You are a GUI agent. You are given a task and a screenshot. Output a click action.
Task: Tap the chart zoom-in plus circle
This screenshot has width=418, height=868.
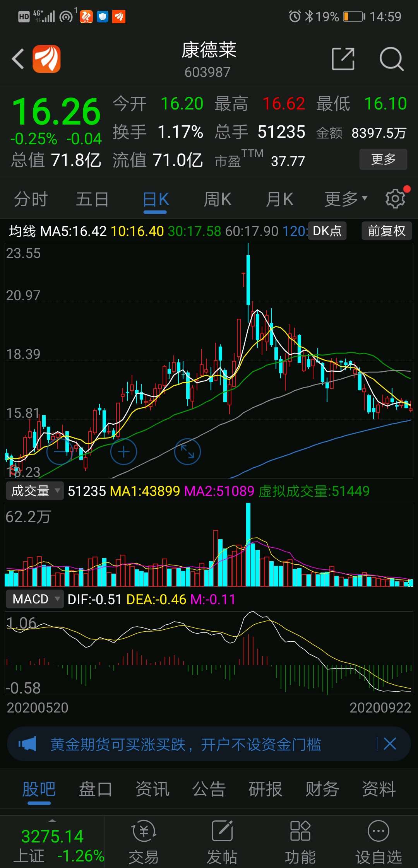[123, 451]
